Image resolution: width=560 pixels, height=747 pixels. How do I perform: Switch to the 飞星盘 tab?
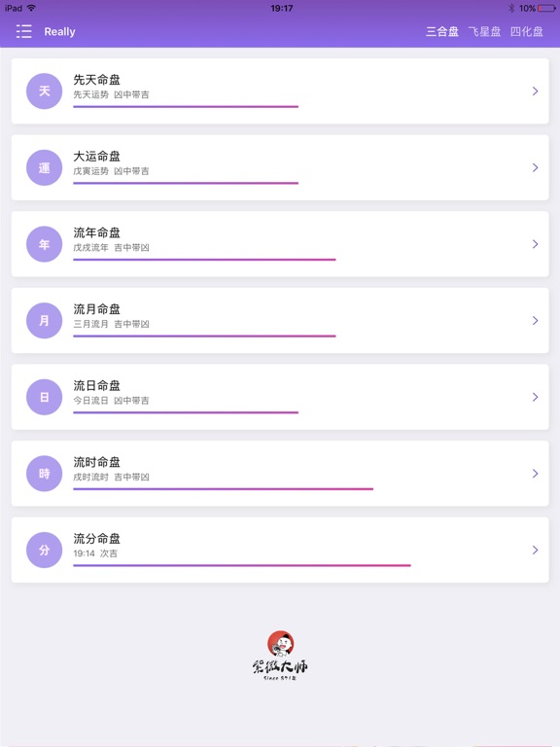[484, 31]
